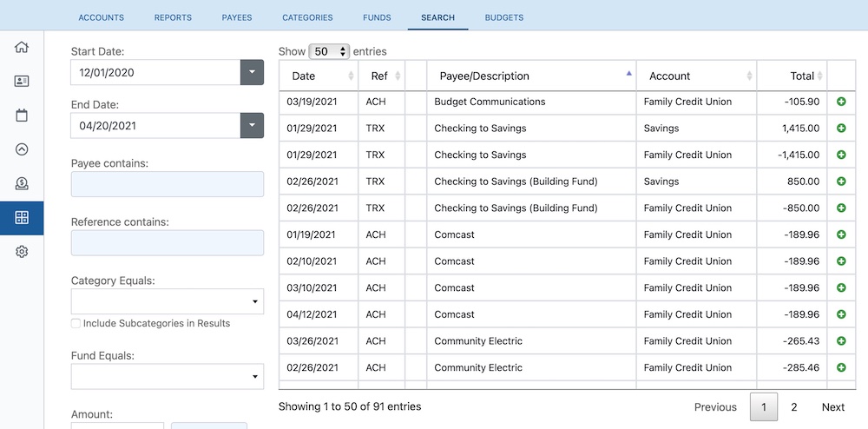868x429 pixels.
Task: Click the Budget Communications payee cell
Action: point(531,102)
